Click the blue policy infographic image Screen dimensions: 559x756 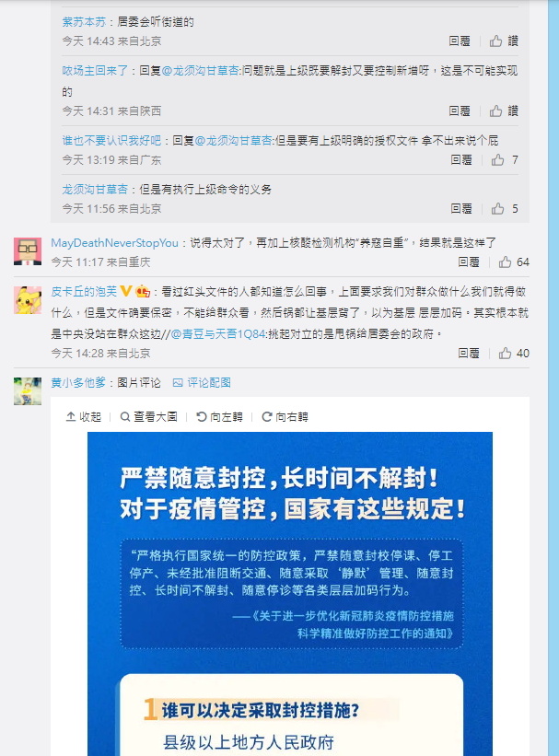tap(290, 594)
